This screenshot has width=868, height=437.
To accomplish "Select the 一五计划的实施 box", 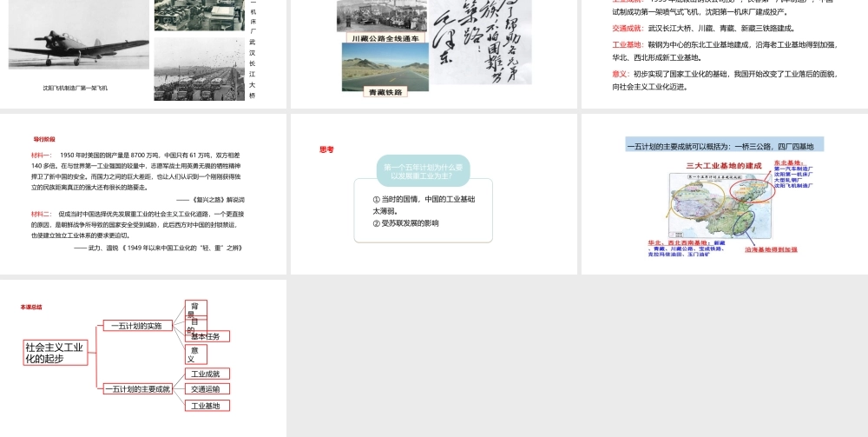I will [137, 326].
